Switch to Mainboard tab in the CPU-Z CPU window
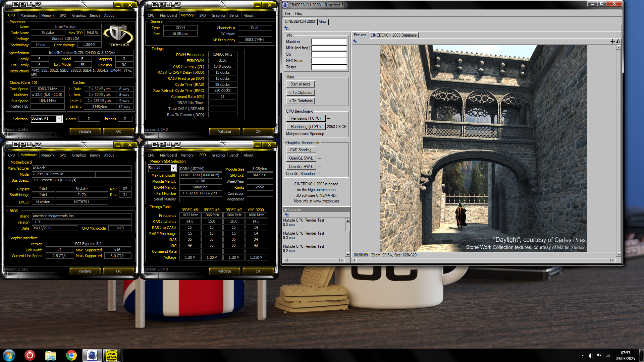 29,15
